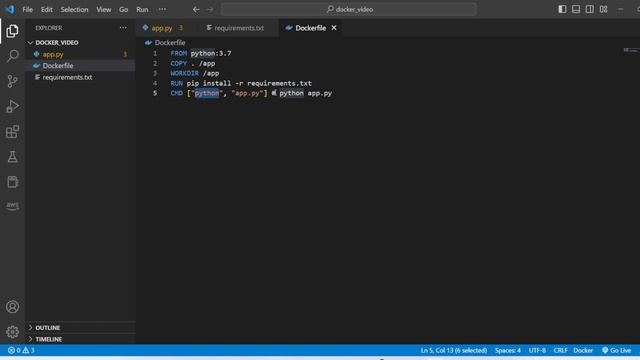Image resolution: width=640 pixels, height=360 pixels.
Task: Change indentation via Spaces: 4
Action: pyautogui.click(x=508, y=350)
